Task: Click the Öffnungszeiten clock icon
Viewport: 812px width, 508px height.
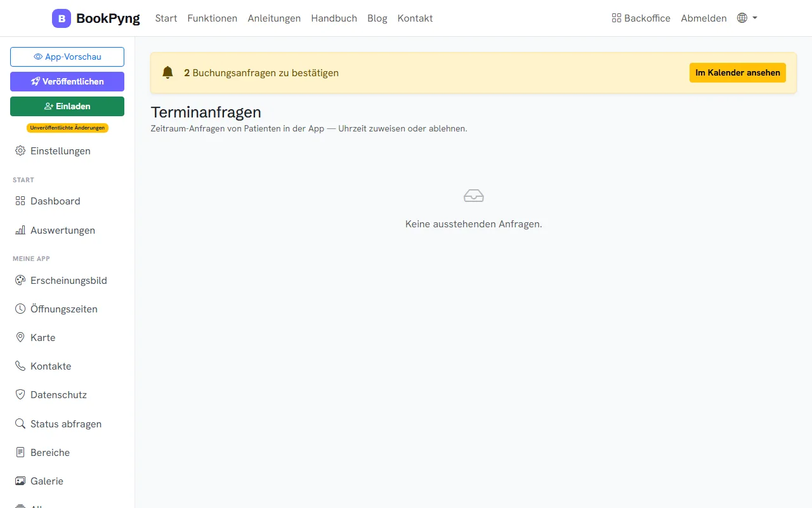Action: (20, 309)
